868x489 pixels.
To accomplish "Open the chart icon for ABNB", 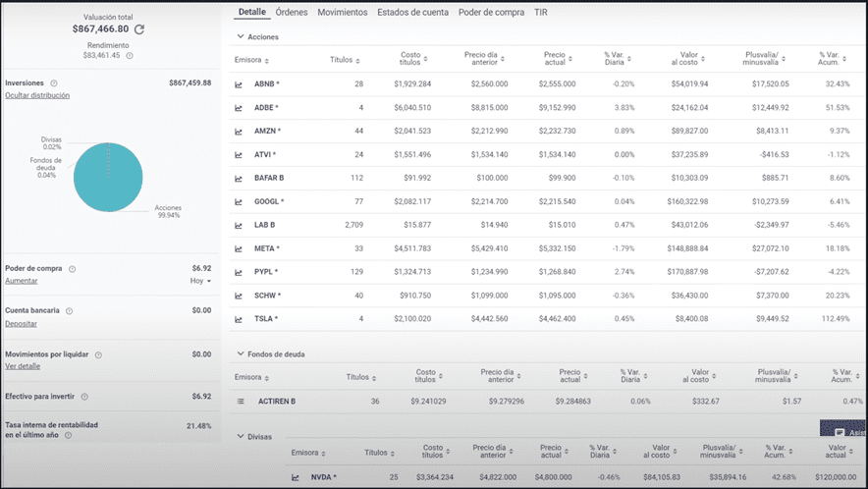I will [239, 84].
